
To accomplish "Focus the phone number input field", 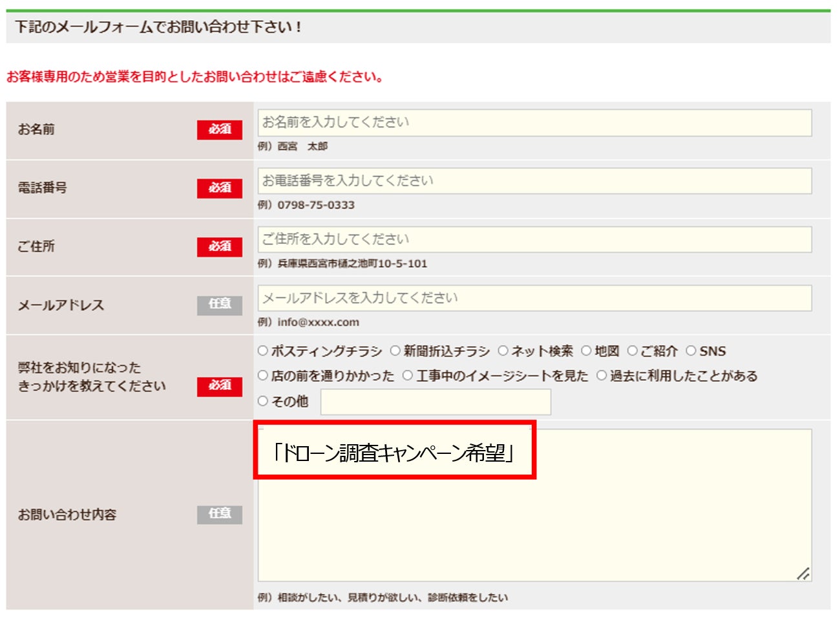I will click(534, 181).
